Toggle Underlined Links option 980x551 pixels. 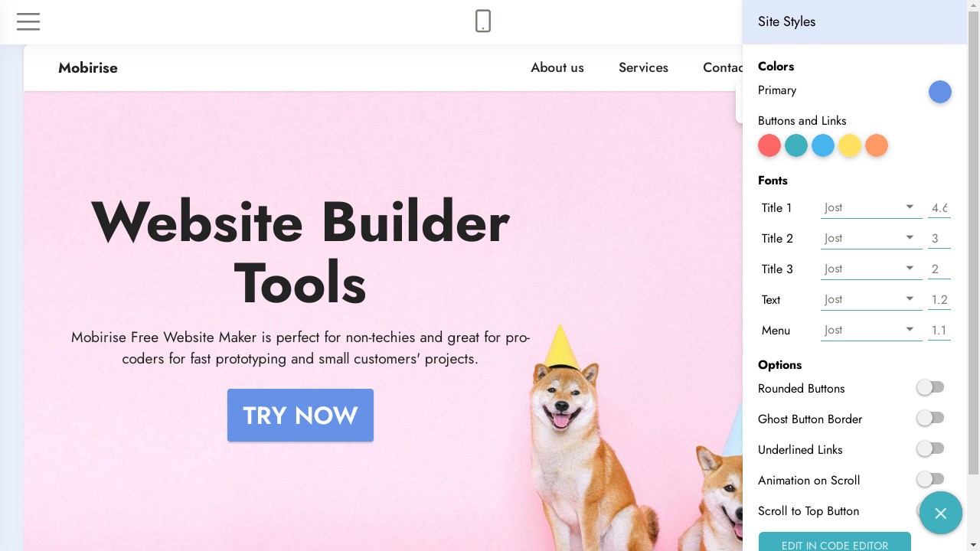tap(931, 449)
